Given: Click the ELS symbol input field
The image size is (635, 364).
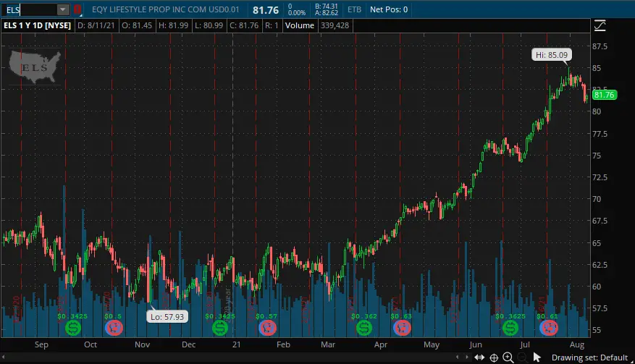Looking at the screenshot, I should tap(29, 9).
